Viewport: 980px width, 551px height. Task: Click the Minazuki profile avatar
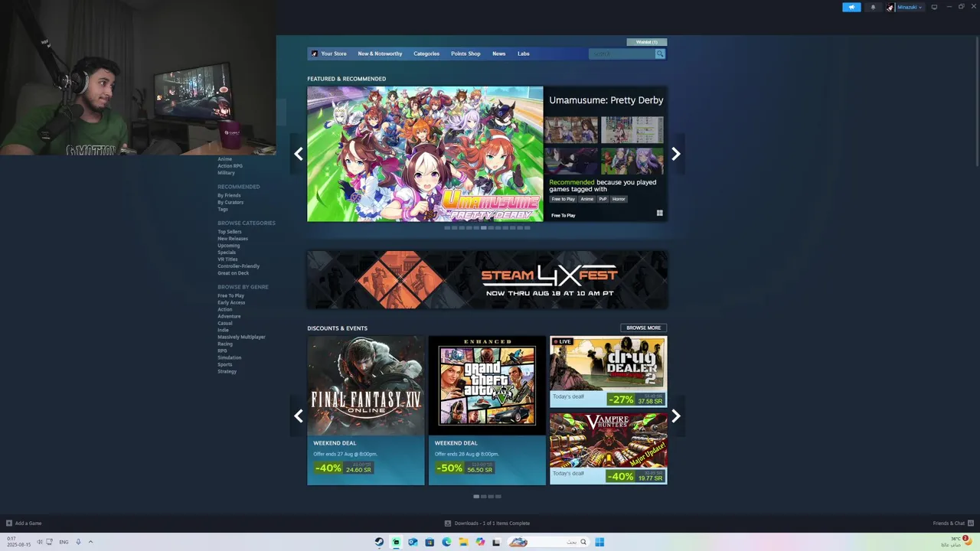tap(890, 7)
